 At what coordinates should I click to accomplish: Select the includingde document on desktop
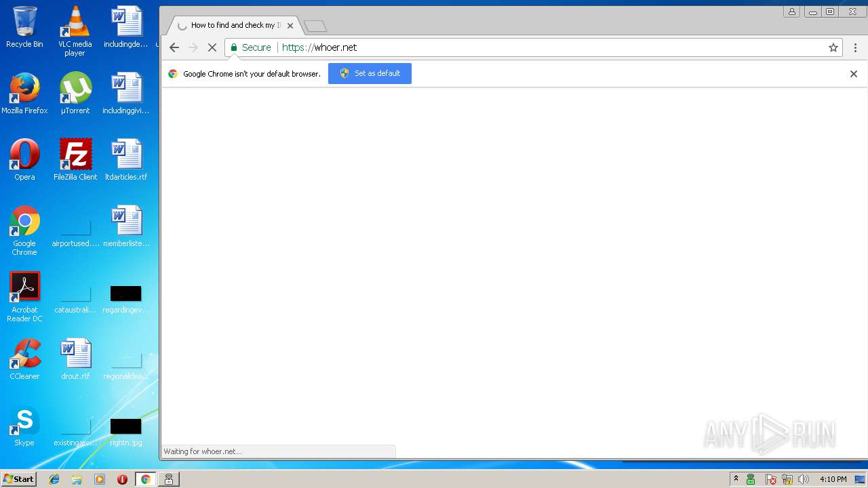tap(126, 27)
